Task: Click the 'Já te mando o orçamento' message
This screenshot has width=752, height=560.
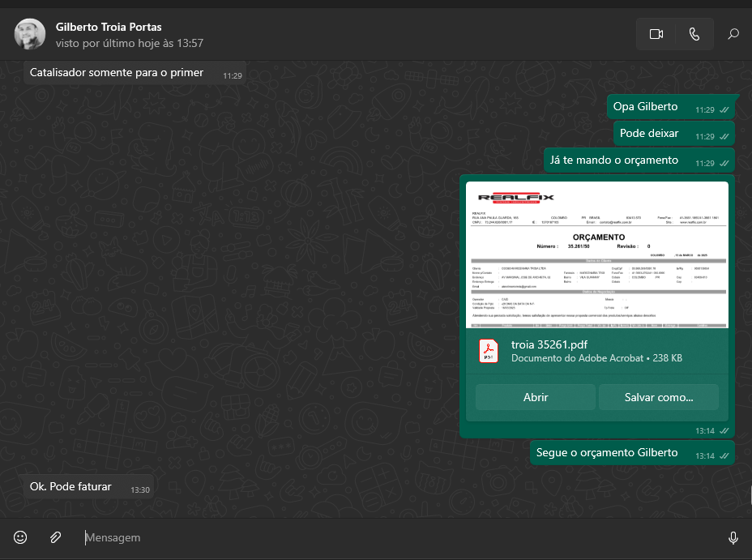Action: (x=613, y=160)
